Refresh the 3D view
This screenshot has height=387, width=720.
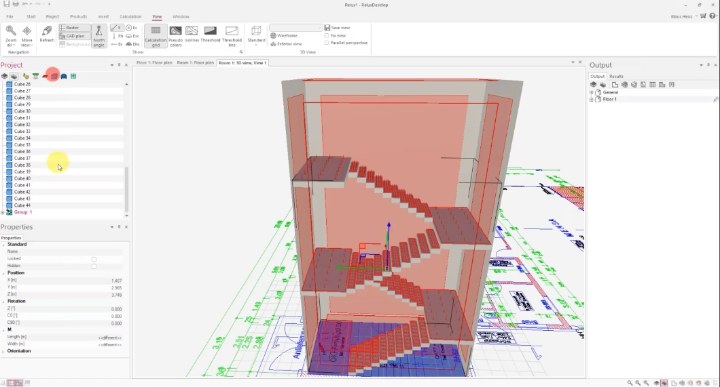point(46,34)
